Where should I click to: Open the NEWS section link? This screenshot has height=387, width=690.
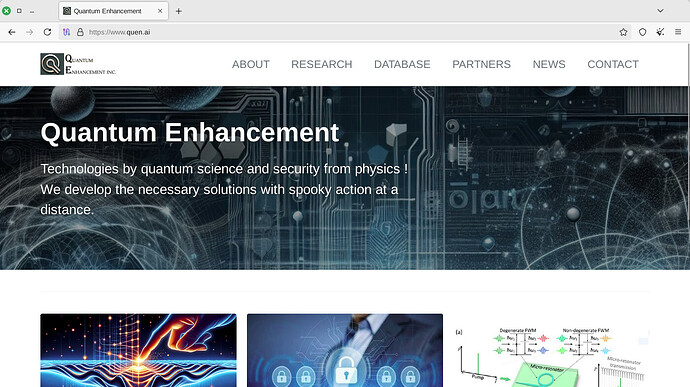(549, 64)
